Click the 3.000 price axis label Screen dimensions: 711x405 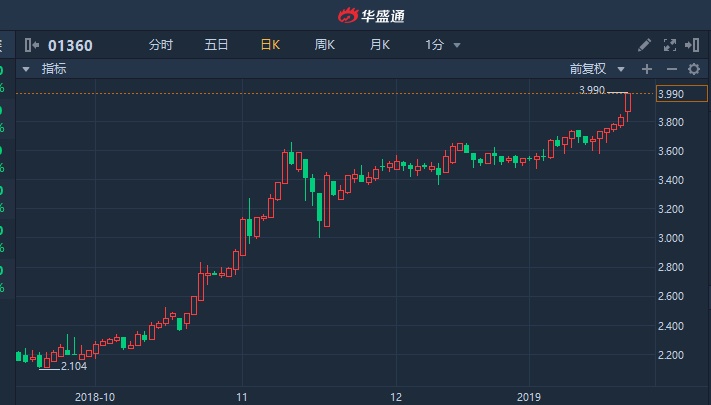[671, 238]
